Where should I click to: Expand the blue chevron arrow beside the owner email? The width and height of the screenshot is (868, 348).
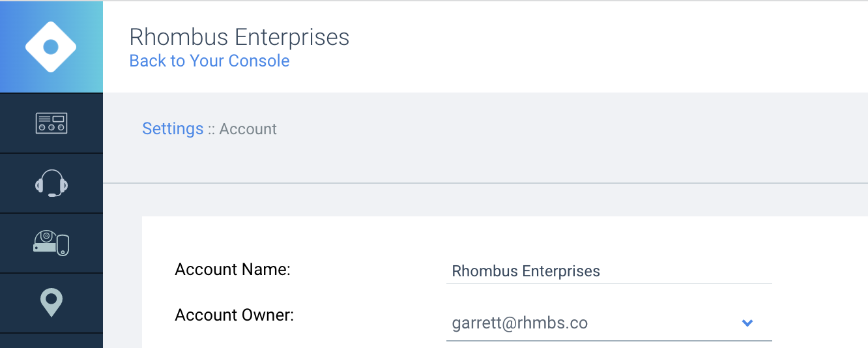point(747,323)
